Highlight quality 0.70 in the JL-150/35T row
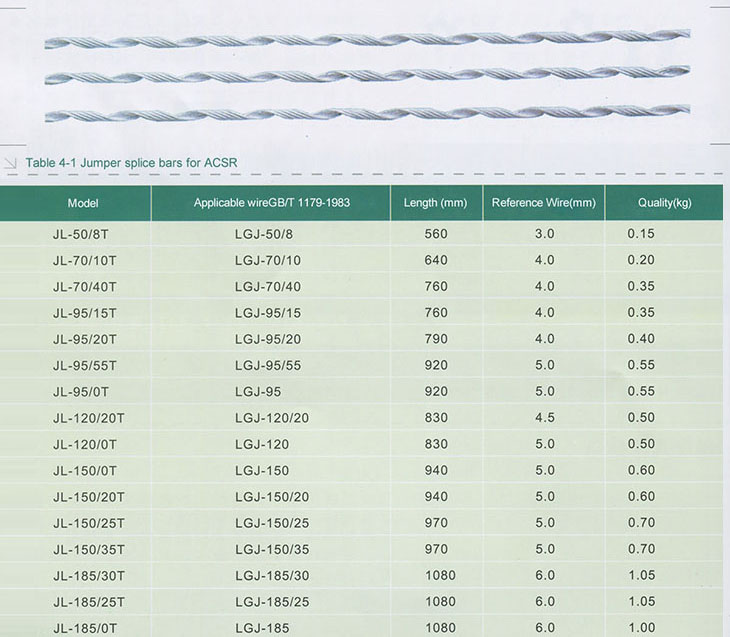The height and width of the screenshot is (637, 730). pos(641,549)
